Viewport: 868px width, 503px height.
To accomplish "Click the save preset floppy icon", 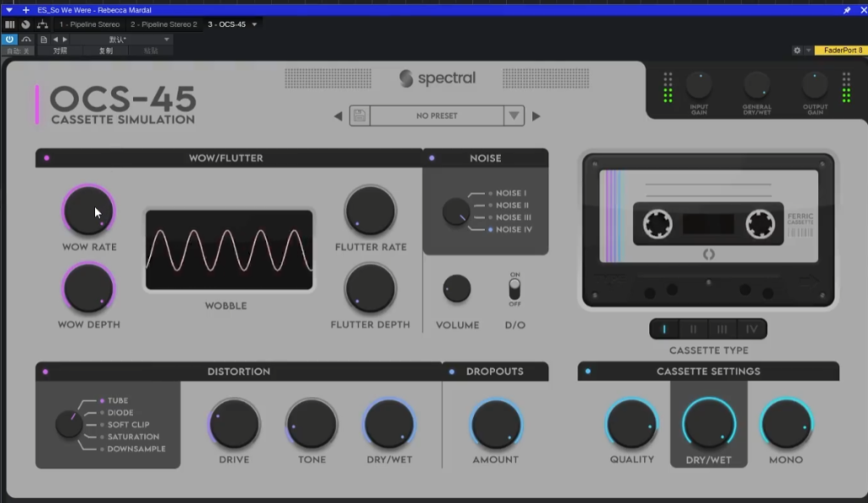I will point(359,115).
